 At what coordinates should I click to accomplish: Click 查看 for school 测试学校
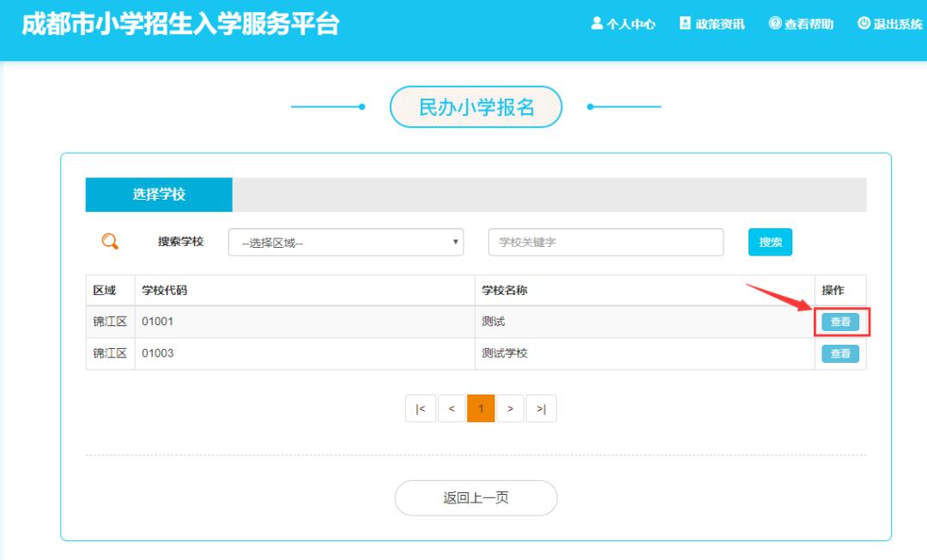point(840,353)
